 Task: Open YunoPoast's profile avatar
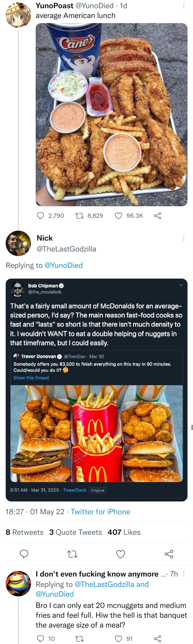pyautogui.click(x=18, y=15)
